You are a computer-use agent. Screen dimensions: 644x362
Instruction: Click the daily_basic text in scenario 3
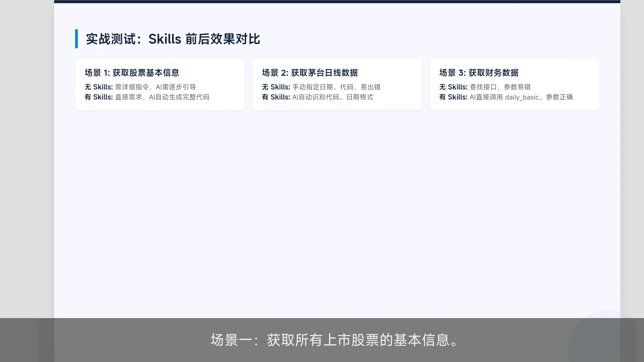(x=522, y=97)
